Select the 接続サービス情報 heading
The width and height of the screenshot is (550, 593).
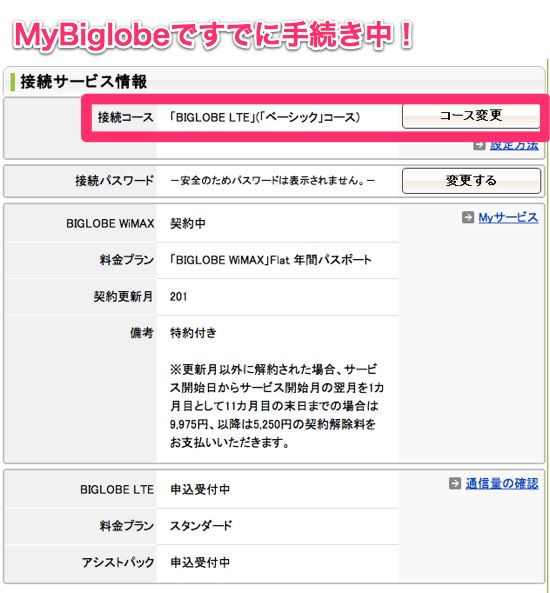84,81
